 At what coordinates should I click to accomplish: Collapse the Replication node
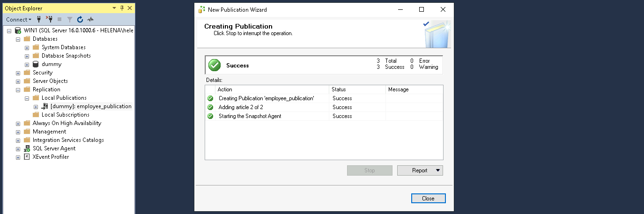click(x=18, y=89)
